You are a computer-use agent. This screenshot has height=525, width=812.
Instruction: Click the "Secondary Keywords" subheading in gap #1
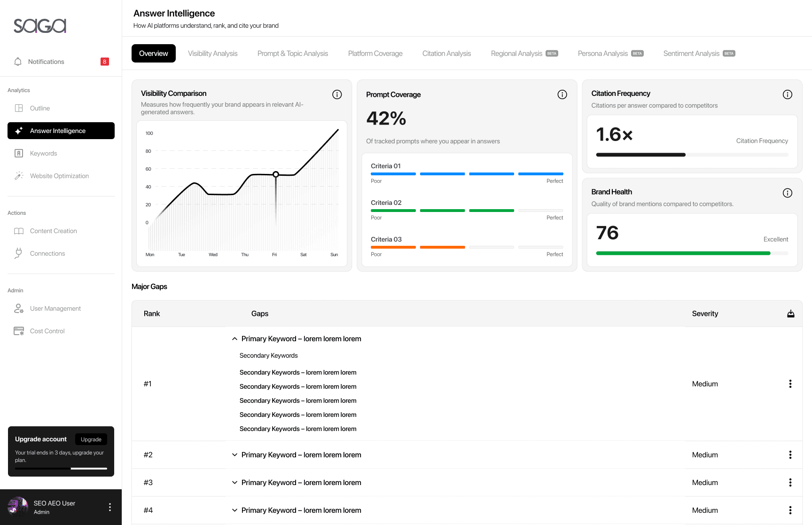pos(269,355)
